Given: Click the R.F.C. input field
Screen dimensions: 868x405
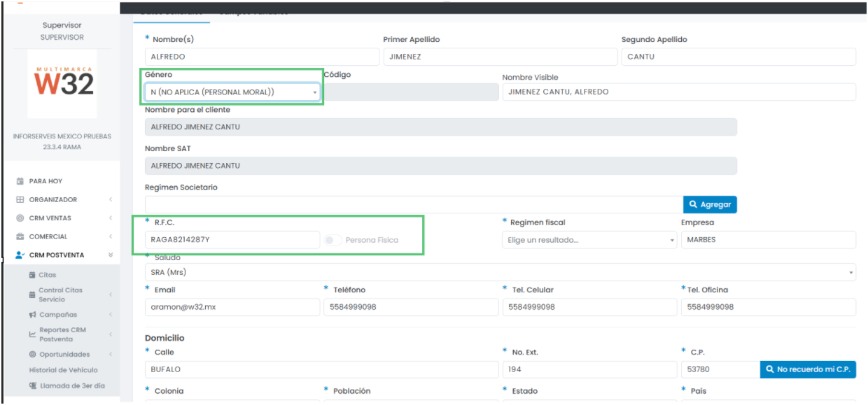Looking at the screenshot, I should pyautogui.click(x=232, y=240).
